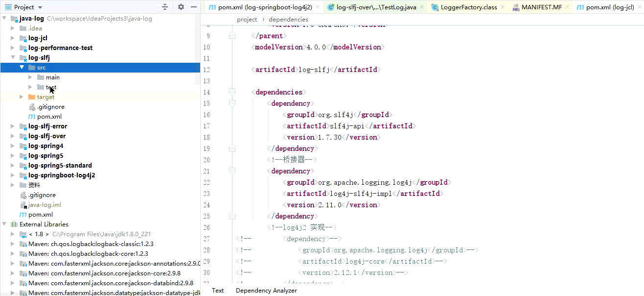644x296 pixels.
Task: Select the JDK 1.8 library icon
Action: click(x=23, y=234)
